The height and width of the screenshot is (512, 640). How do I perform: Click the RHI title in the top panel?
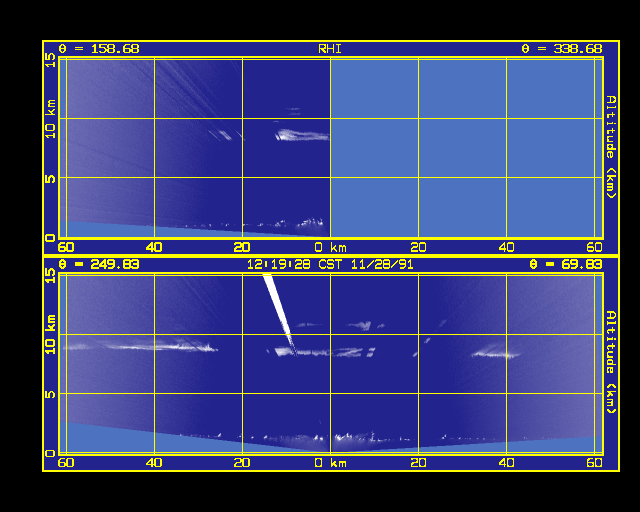[x=330, y=49]
